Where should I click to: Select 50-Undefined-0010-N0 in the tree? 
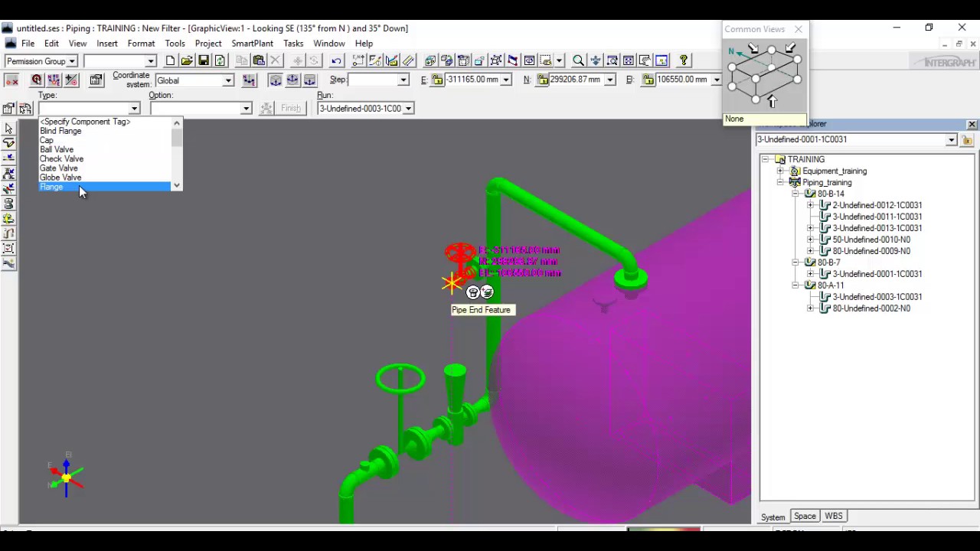pyautogui.click(x=871, y=240)
